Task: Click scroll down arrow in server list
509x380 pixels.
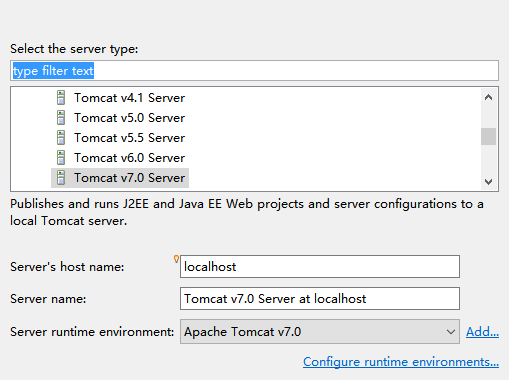Action: tap(488, 182)
